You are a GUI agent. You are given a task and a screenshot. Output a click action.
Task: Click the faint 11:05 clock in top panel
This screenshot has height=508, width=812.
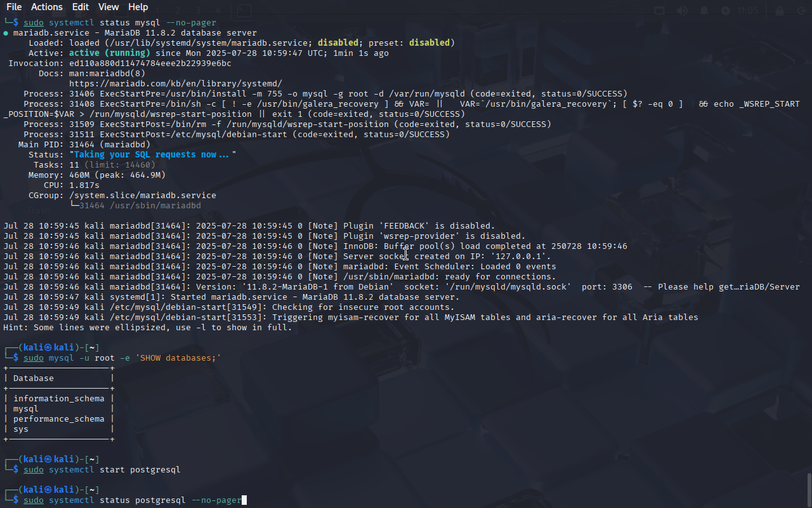[749, 11]
